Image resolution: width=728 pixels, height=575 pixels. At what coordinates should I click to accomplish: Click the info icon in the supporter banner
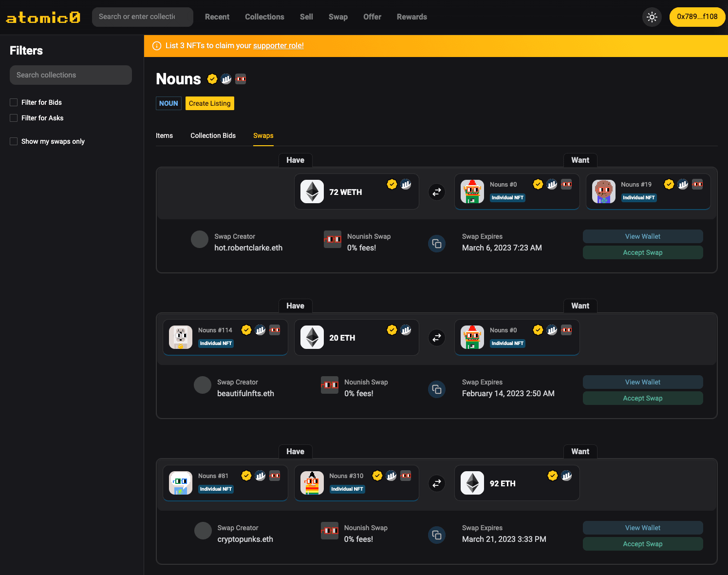click(157, 46)
